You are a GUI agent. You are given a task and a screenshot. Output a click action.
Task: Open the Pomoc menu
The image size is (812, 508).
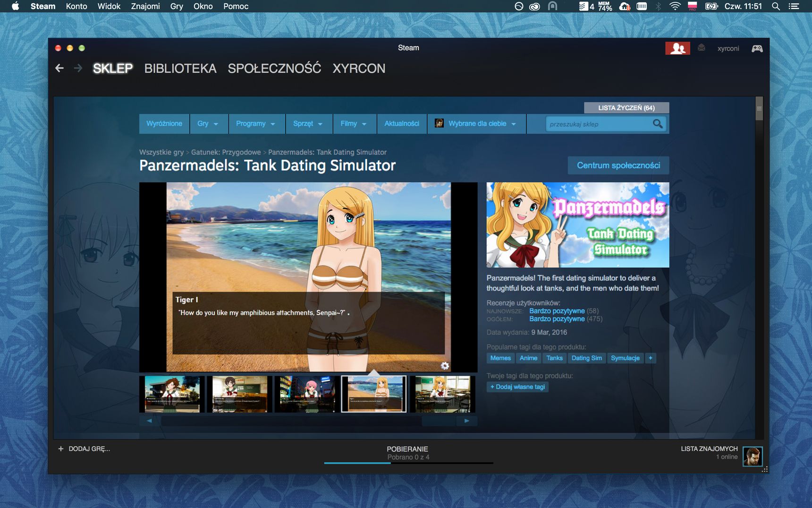point(236,6)
